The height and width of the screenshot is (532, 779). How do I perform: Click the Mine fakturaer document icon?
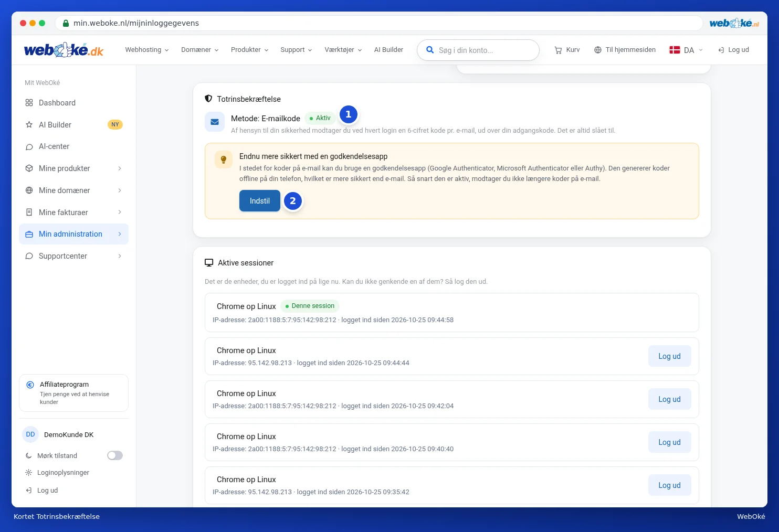point(29,212)
